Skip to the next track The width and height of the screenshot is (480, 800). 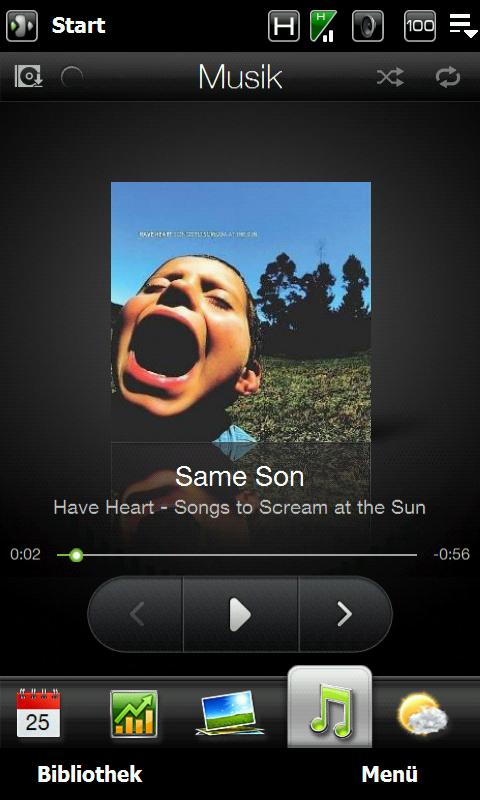pos(345,614)
